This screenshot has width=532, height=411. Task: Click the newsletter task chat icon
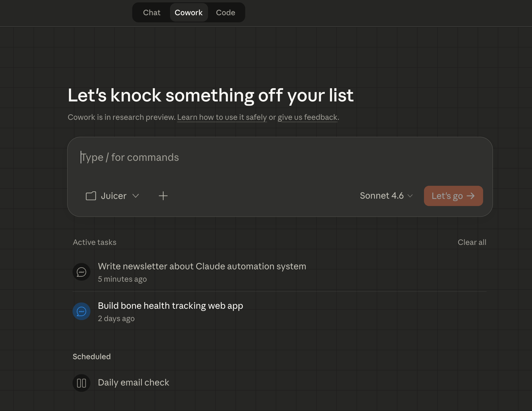(81, 272)
